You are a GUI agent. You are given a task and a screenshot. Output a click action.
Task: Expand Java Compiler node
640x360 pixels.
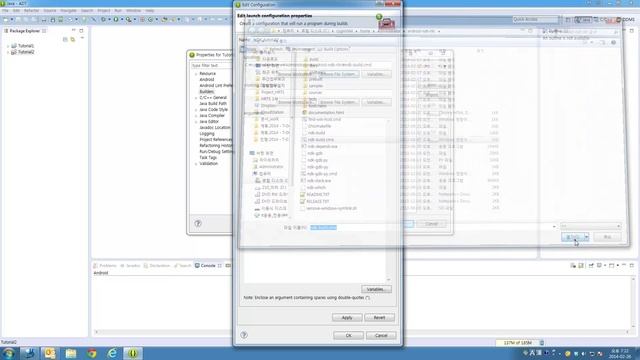pyautogui.click(x=196, y=116)
